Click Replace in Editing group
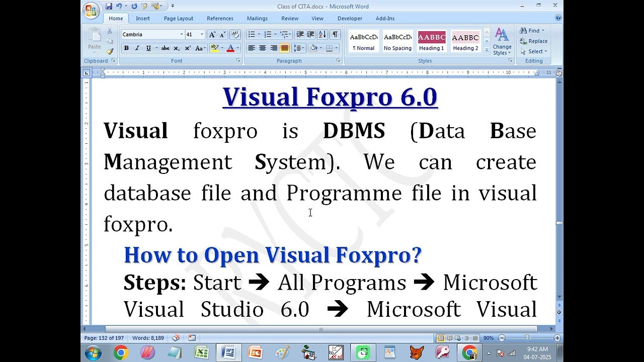 click(x=534, y=41)
